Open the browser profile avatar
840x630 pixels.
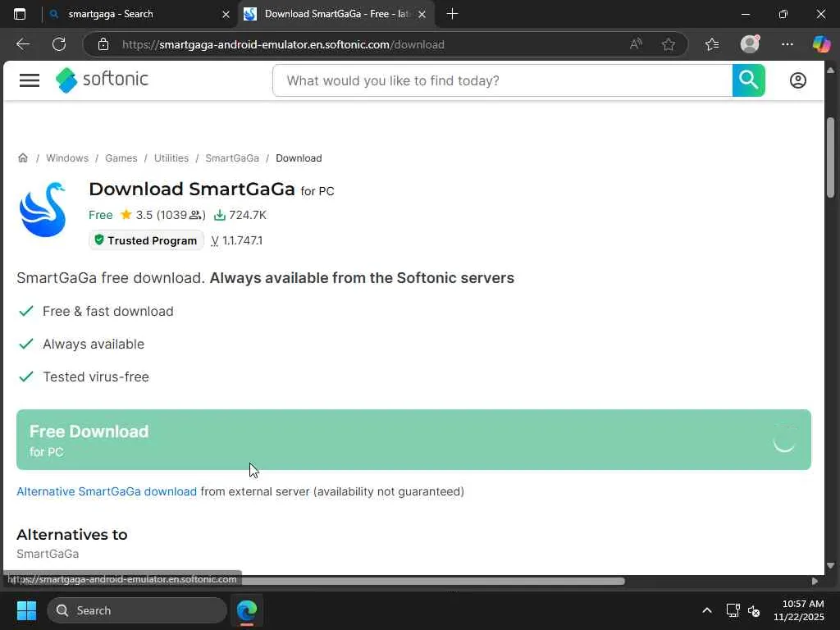(x=750, y=44)
